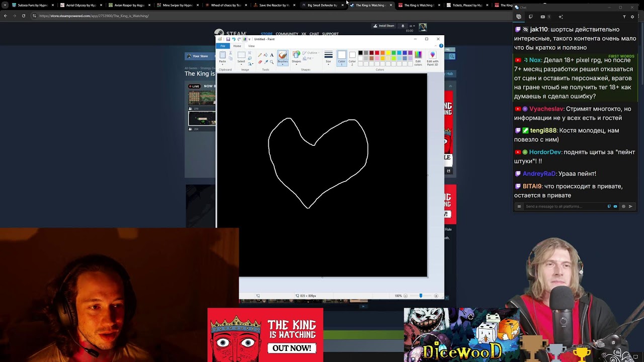Click the Redo arrow in Paint title bar

tap(239, 39)
